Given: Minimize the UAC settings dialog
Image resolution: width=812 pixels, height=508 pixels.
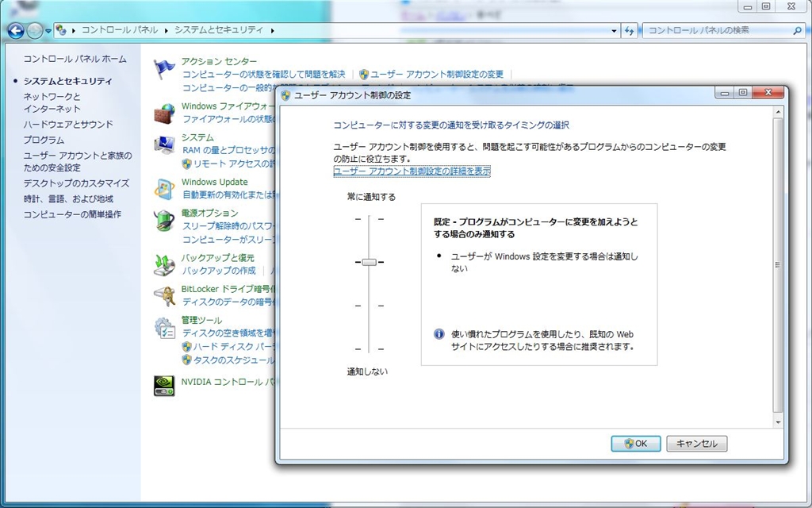Looking at the screenshot, I should point(725,93).
